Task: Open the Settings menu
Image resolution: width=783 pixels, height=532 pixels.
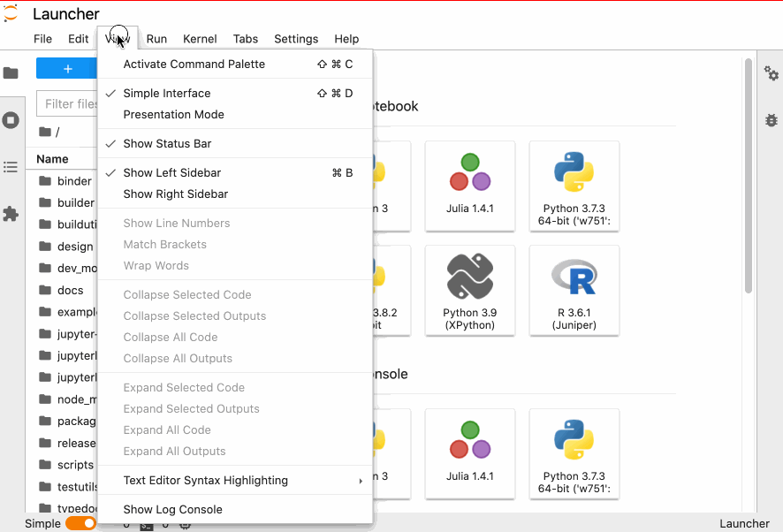Action: [x=296, y=39]
